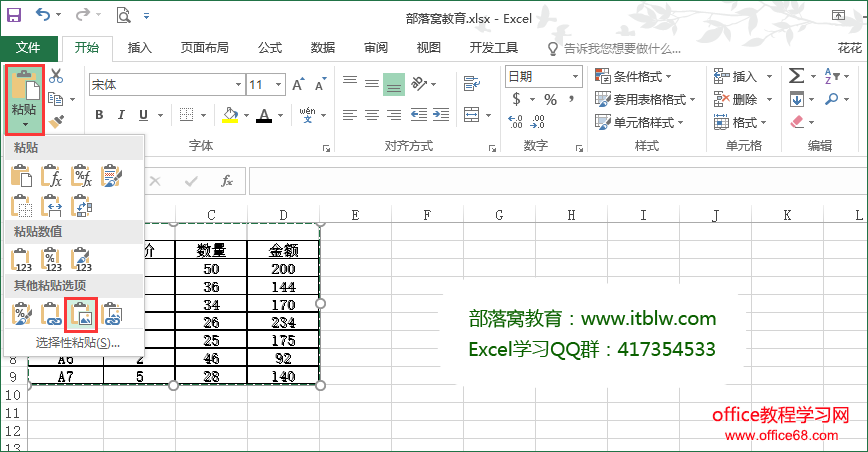The width and height of the screenshot is (868, 452).
Task: Open the 粘贴 dropdown arrow
Action: pyautogui.click(x=25, y=124)
